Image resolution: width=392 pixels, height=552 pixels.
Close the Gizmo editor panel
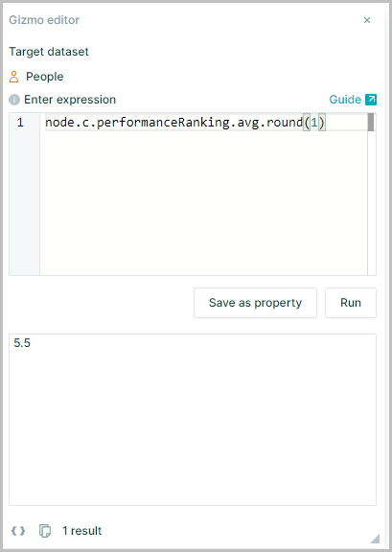367,20
